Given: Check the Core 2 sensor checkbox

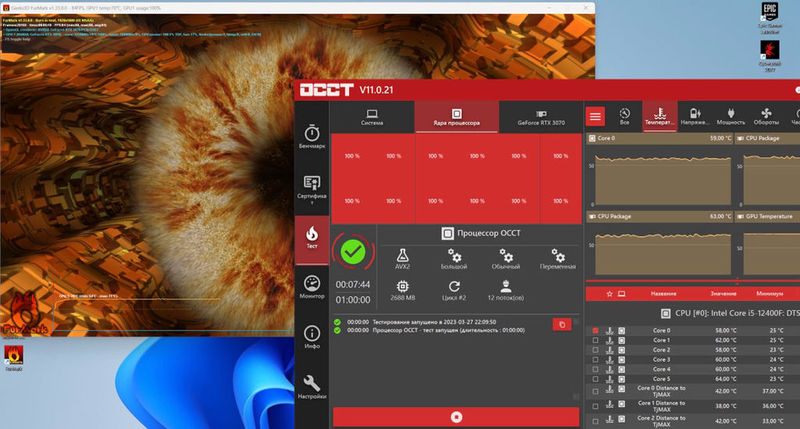Looking at the screenshot, I should (595, 350).
